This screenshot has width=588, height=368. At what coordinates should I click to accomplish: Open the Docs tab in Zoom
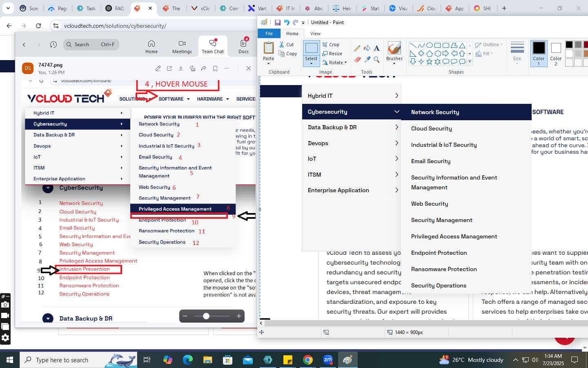coord(244,47)
